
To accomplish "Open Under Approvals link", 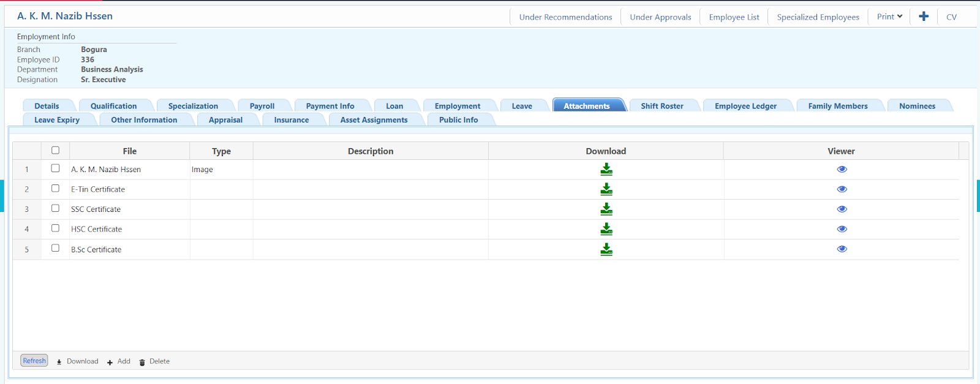I will tap(660, 17).
